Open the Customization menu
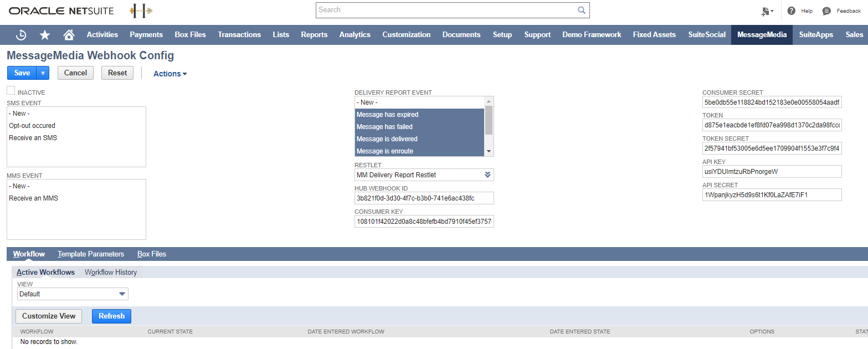 407,35
